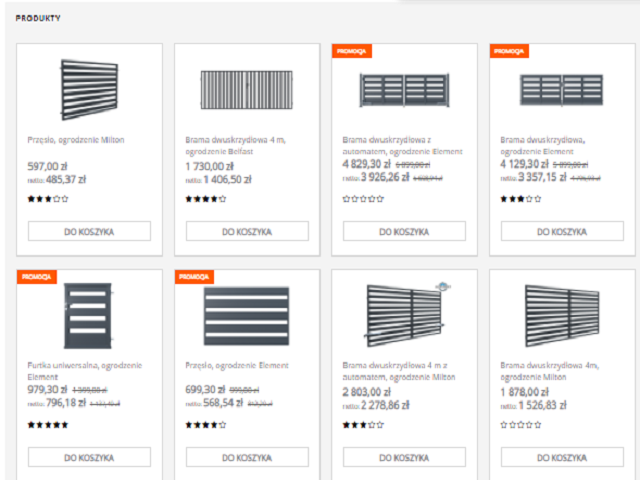The image size is (640, 480).
Task: Follow the 'Przęsło, ogrodzenie Milton' title link
Action: click(76, 140)
